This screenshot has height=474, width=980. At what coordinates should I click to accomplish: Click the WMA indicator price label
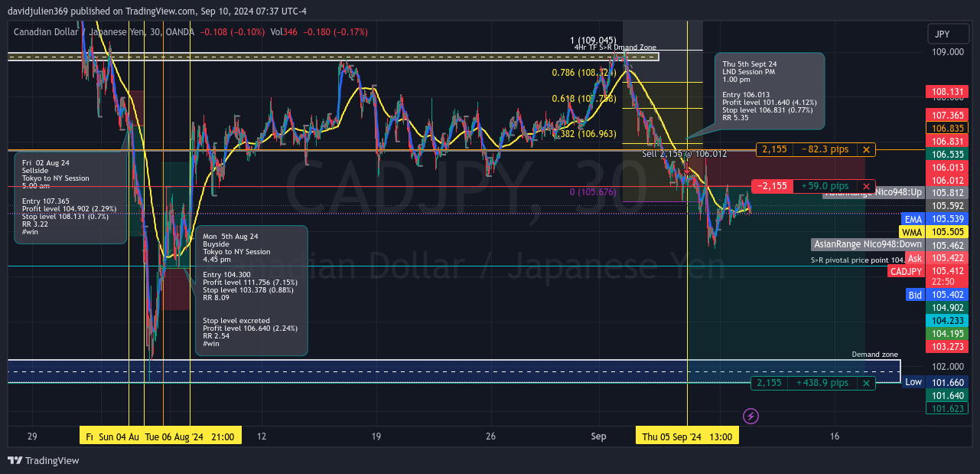912,232
